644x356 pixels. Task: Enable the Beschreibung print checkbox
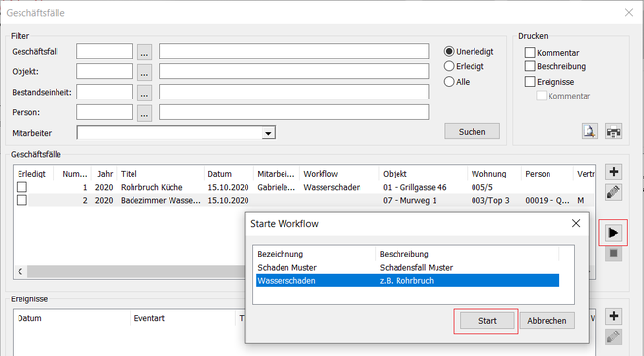530,66
